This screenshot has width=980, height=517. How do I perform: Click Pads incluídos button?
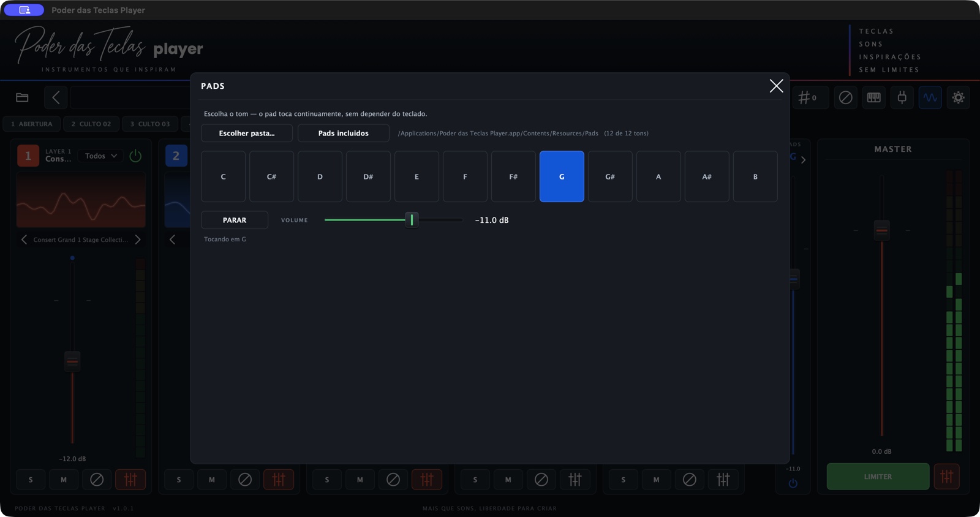[x=344, y=133]
